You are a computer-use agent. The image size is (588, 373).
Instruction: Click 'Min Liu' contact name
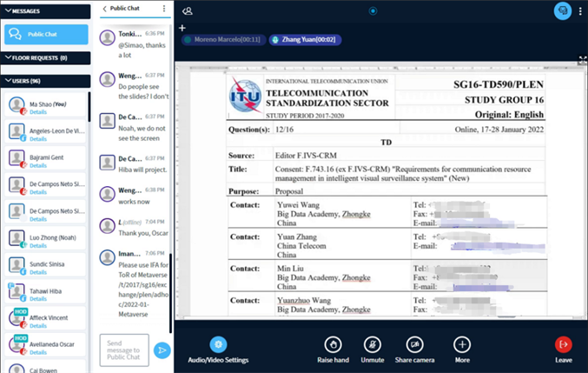click(290, 269)
